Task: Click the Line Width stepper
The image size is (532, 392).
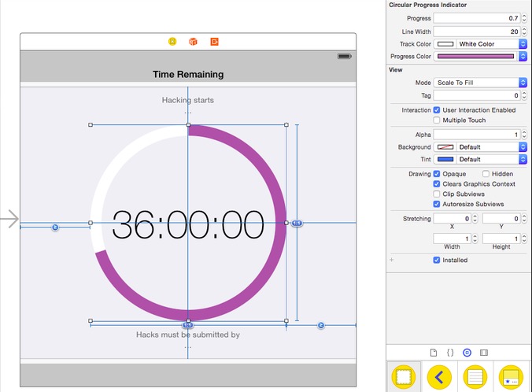Action: click(524, 31)
